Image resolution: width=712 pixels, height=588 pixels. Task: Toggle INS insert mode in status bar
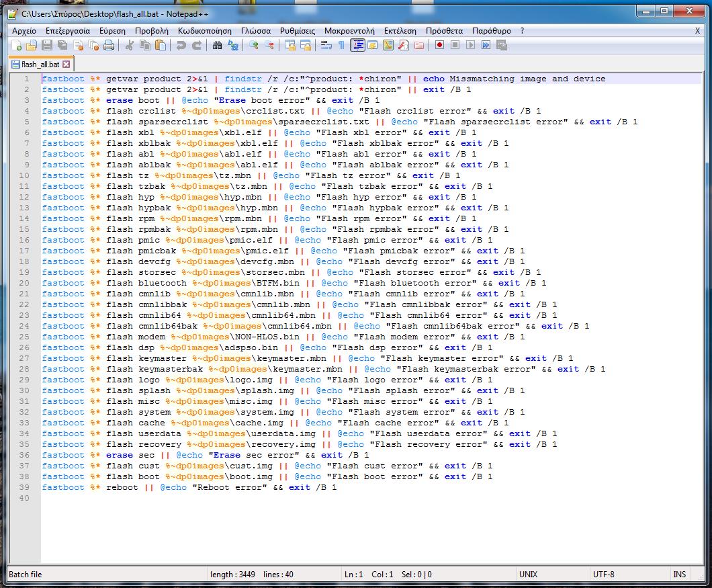point(679,575)
